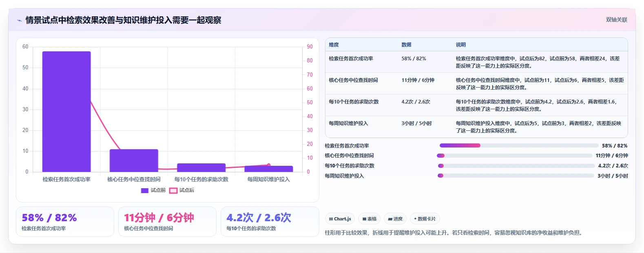The image size is (644, 253).
Task: Open the 4.2次 / 2.6次 data card
Action: 270,222
